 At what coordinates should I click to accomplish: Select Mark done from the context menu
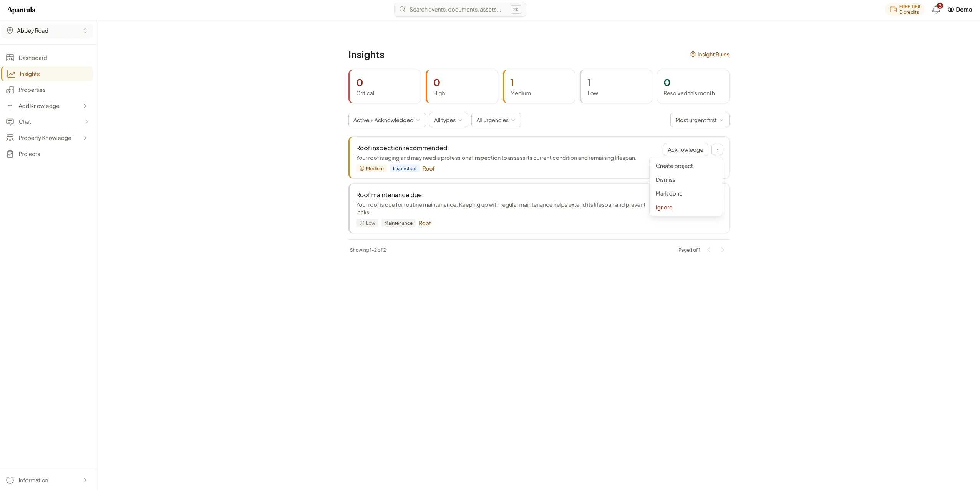(686, 194)
